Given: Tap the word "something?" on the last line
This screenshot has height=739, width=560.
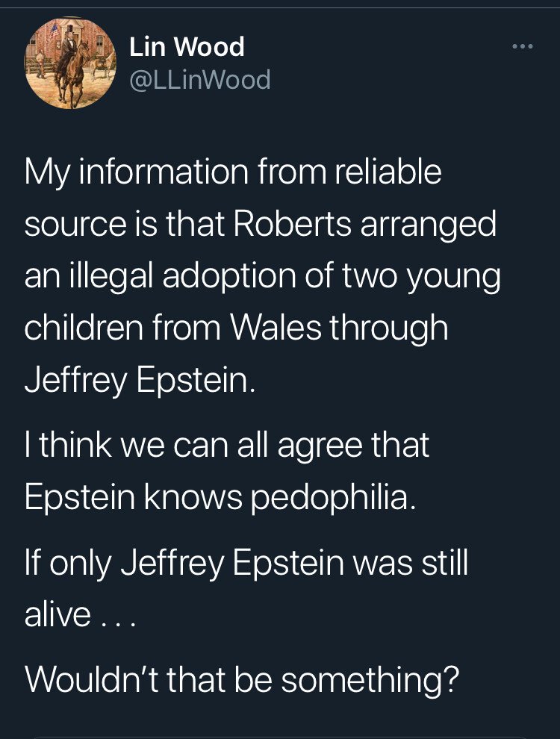Looking at the screenshot, I should click(x=381, y=681).
